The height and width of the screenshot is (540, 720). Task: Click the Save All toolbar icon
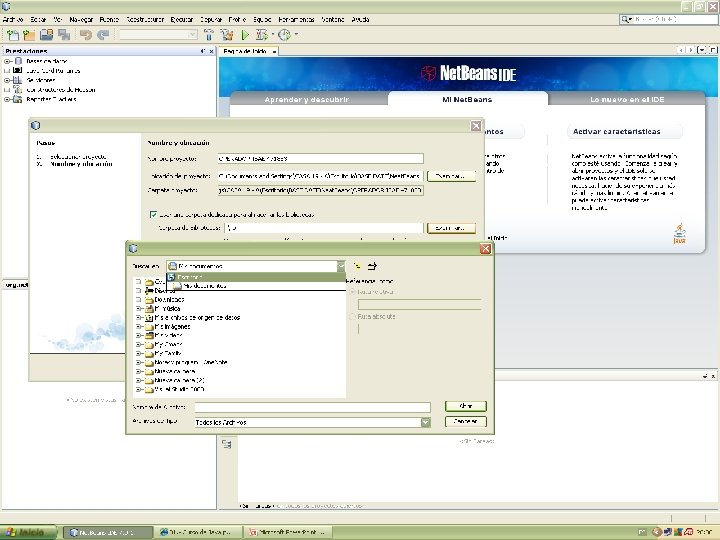pyautogui.click(x=64, y=35)
